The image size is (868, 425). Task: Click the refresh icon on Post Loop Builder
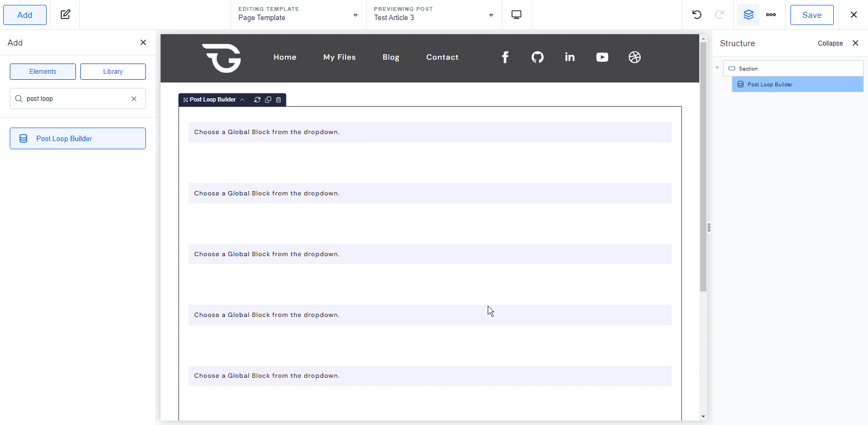tap(257, 100)
